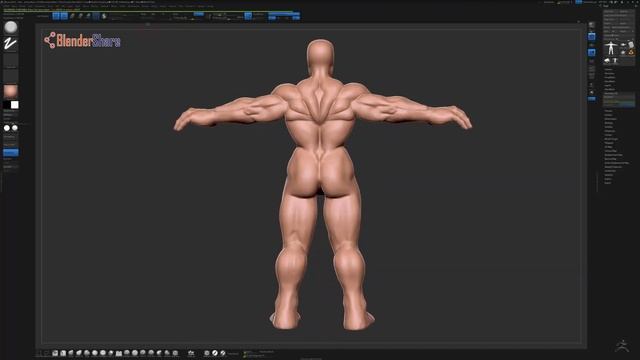Click the top gray icon in right shelf
The image size is (640, 360).
592,25
